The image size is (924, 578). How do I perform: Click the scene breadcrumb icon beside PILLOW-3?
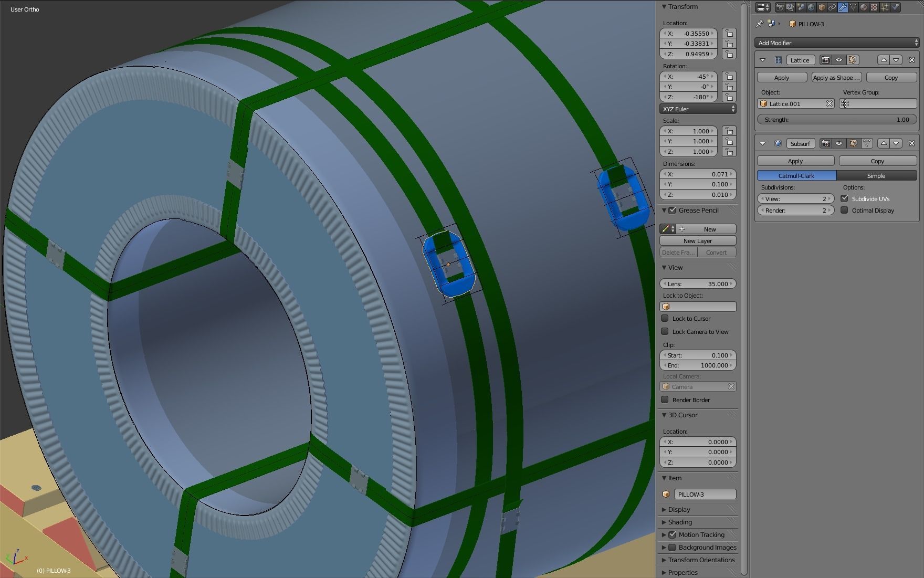(x=771, y=24)
